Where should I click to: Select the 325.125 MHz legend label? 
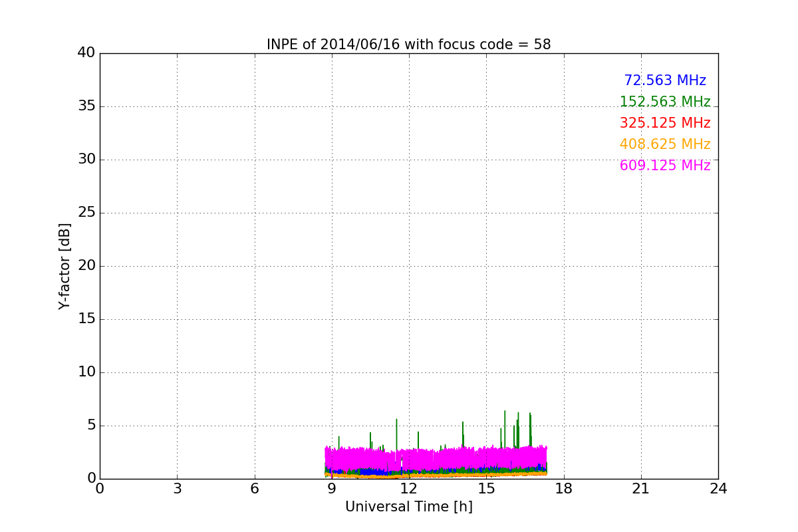(665, 123)
